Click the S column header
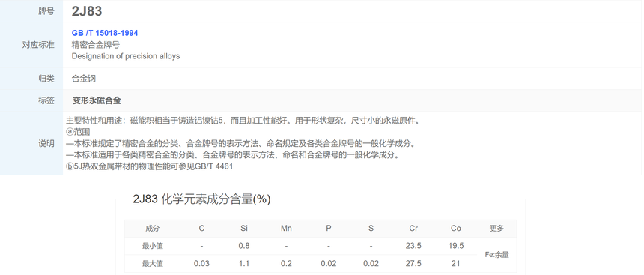This screenshot has height=275, width=644. 371,228
